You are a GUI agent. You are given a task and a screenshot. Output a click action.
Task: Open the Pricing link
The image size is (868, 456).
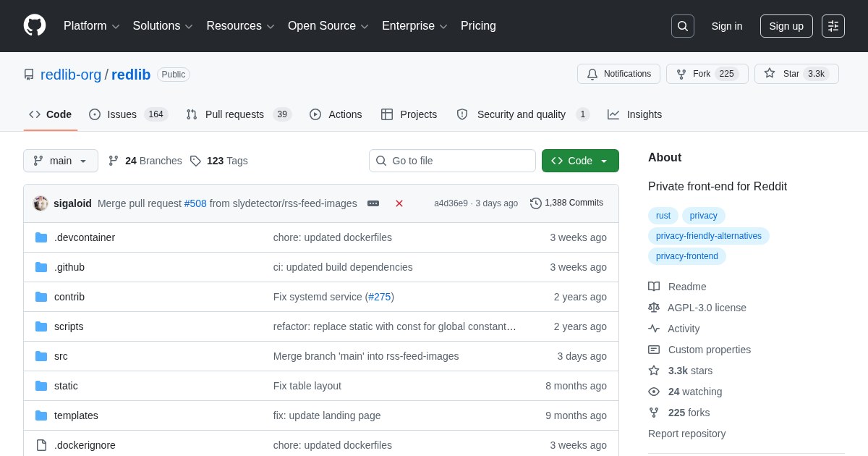[x=478, y=26]
